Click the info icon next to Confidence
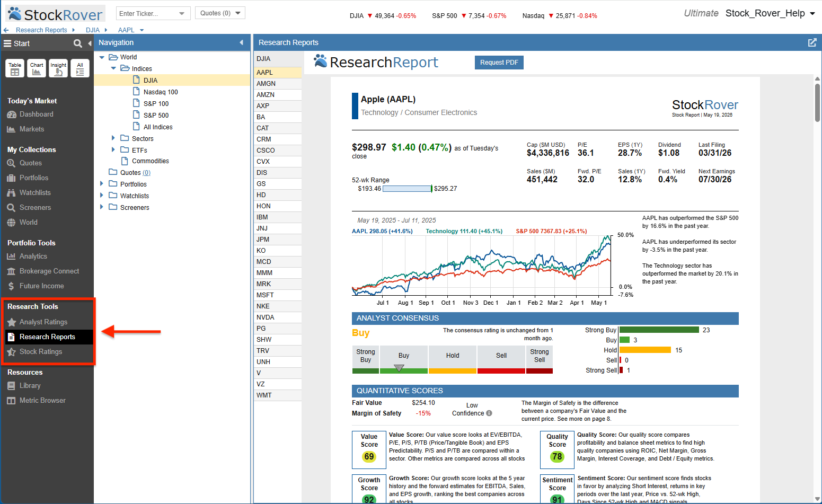Screen dimensions: 822x504 (489, 413)
